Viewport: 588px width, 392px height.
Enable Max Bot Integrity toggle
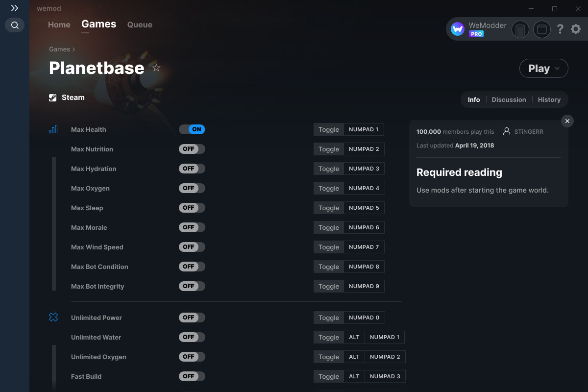[192, 286]
